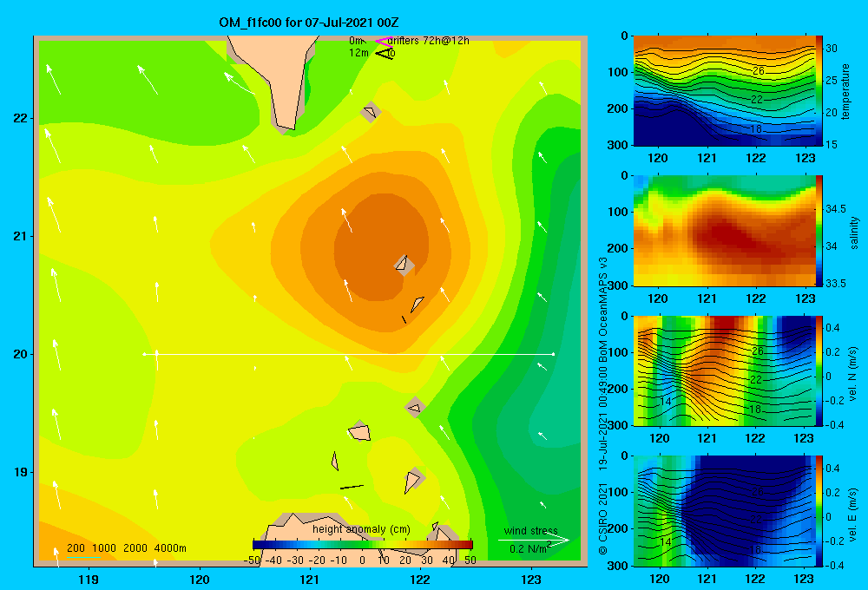Click the '14' contour label in vel. N panel
This screenshot has width=868, height=590.
point(666,401)
